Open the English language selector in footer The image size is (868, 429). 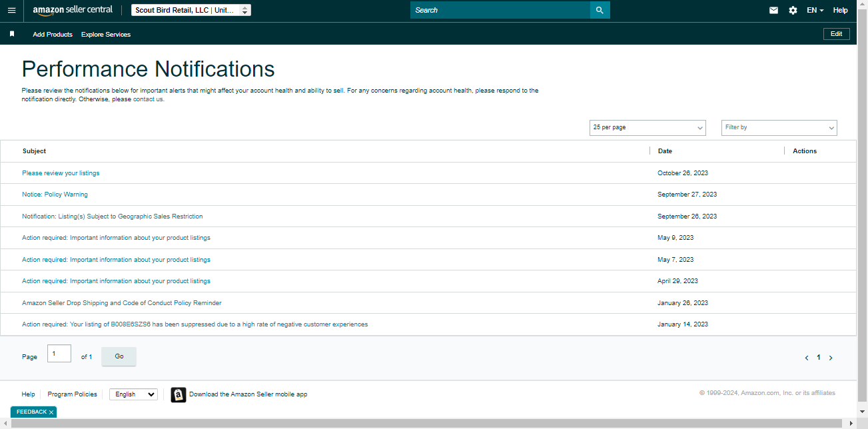coord(133,394)
